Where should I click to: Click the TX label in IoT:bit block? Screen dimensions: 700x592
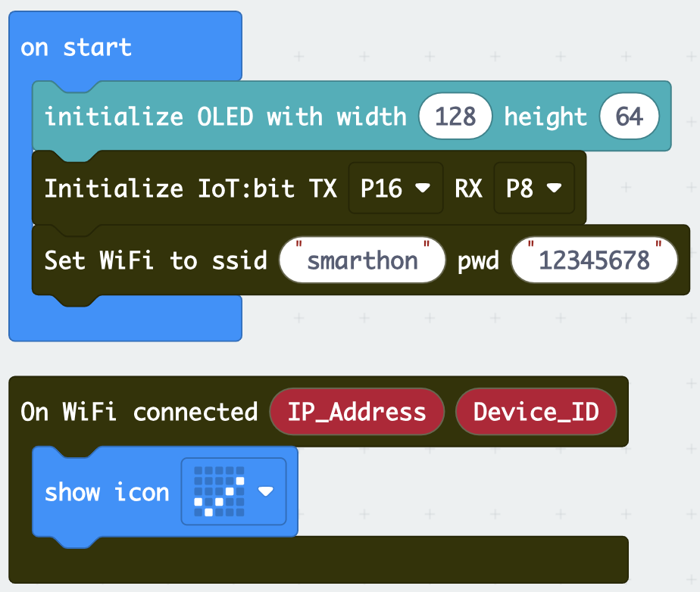pos(323,189)
